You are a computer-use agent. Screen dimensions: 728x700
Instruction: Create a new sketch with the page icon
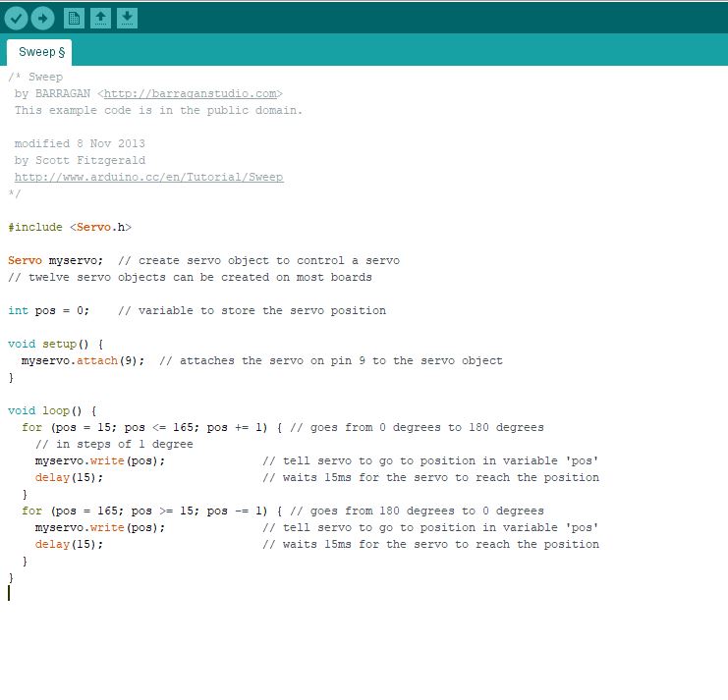coord(74,19)
